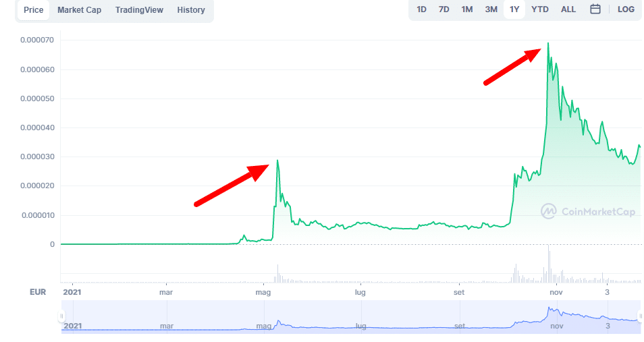This screenshot has width=644, height=342.
Task: Click the 0.000070 y-axis label
Action: pos(37,40)
